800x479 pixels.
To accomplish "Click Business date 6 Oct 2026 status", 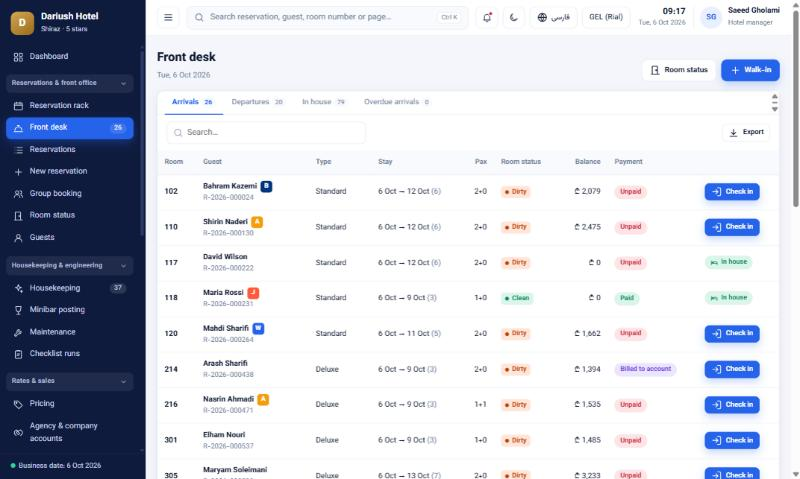I will pos(56,466).
